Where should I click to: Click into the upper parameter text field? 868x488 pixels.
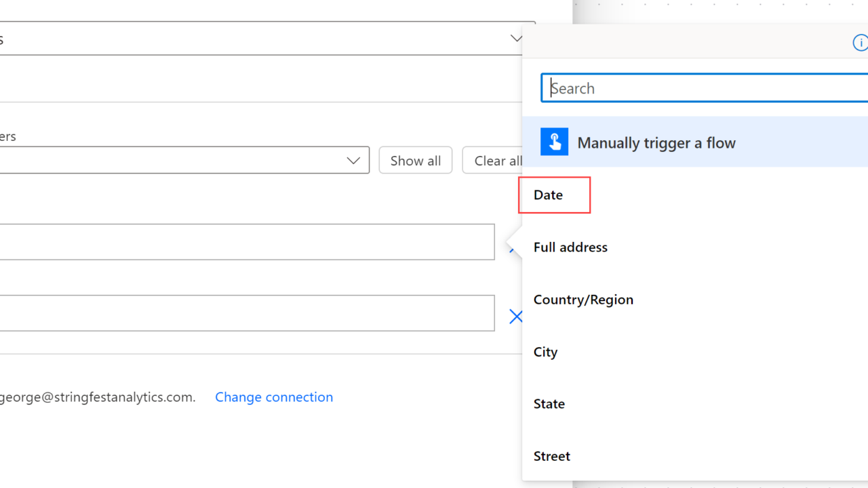point(244,242)
